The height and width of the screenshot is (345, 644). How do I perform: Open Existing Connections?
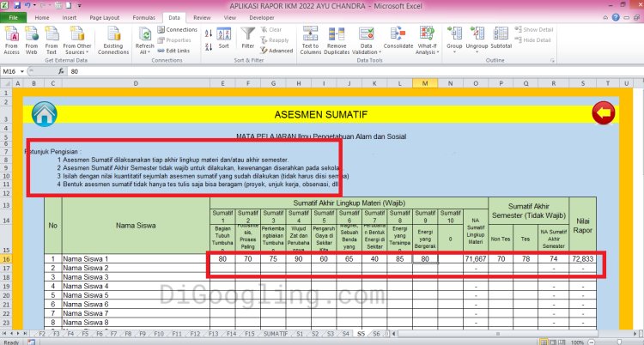pos(112,39)
